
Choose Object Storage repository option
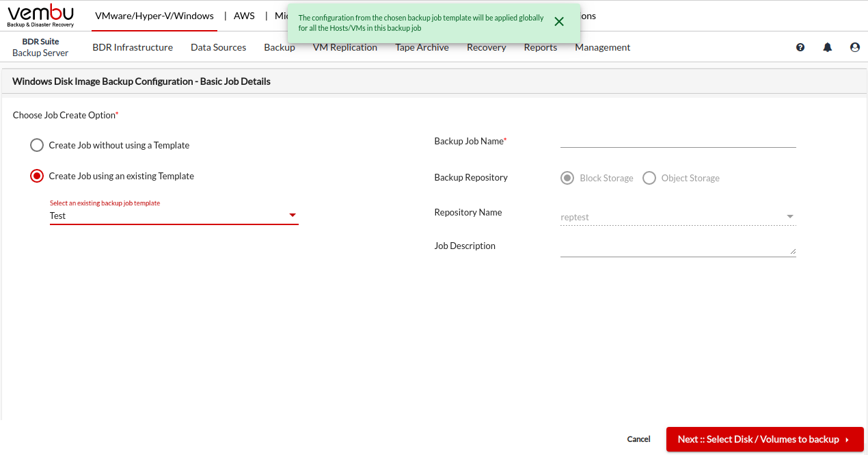coord(649,178)
